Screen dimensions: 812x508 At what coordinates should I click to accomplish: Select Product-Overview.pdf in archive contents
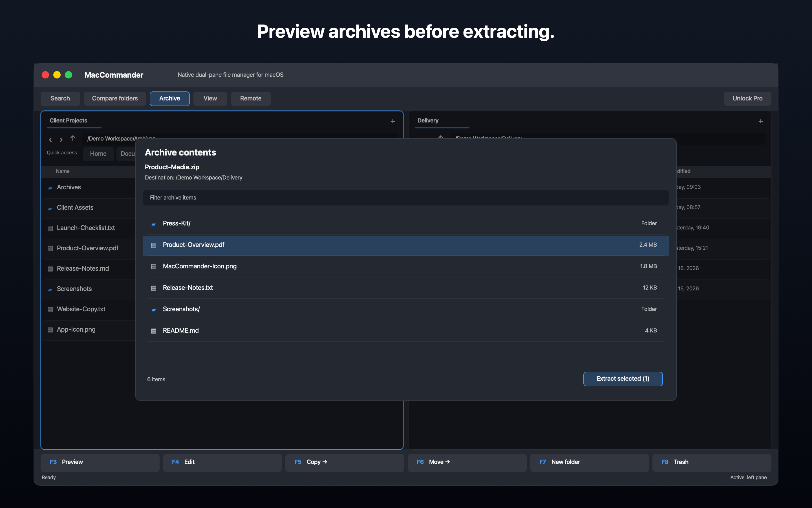[406, 245]
